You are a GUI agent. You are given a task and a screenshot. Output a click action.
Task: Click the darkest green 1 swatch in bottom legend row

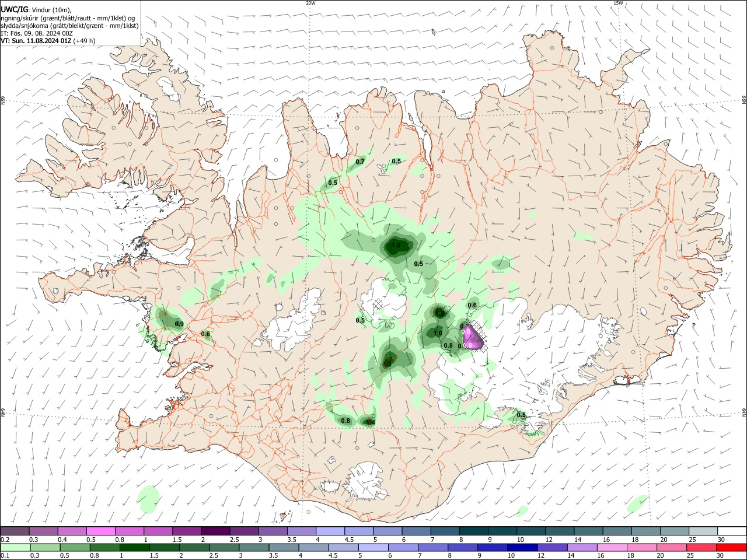[134, 548]
